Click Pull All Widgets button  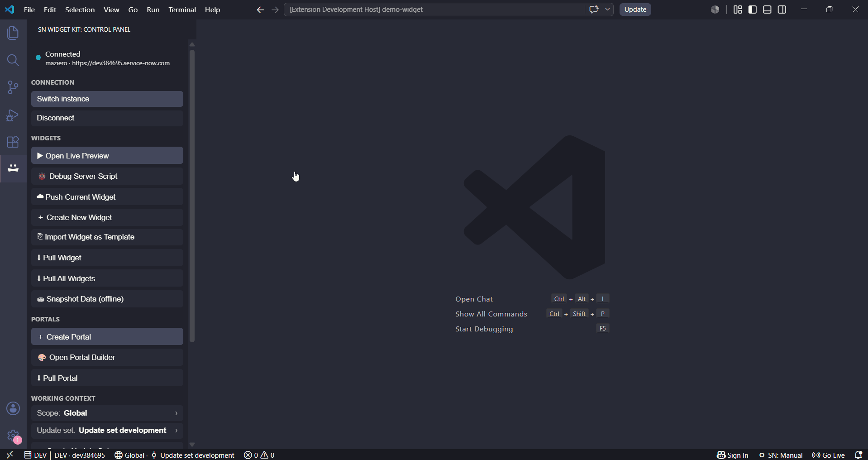(x=107, y=278)
